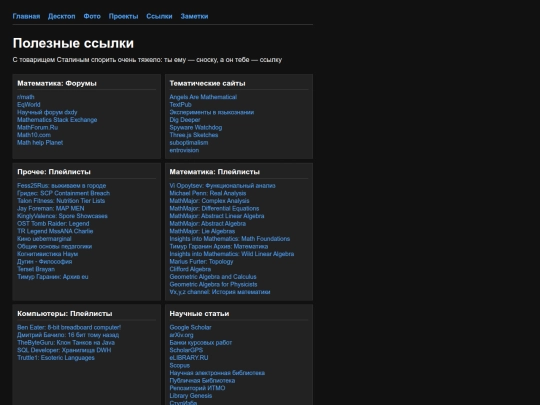Image resolution: width=540 pixels, height=405 pixels.
Task: Go to the Десктоп page
Action: (x=61, y=16)
